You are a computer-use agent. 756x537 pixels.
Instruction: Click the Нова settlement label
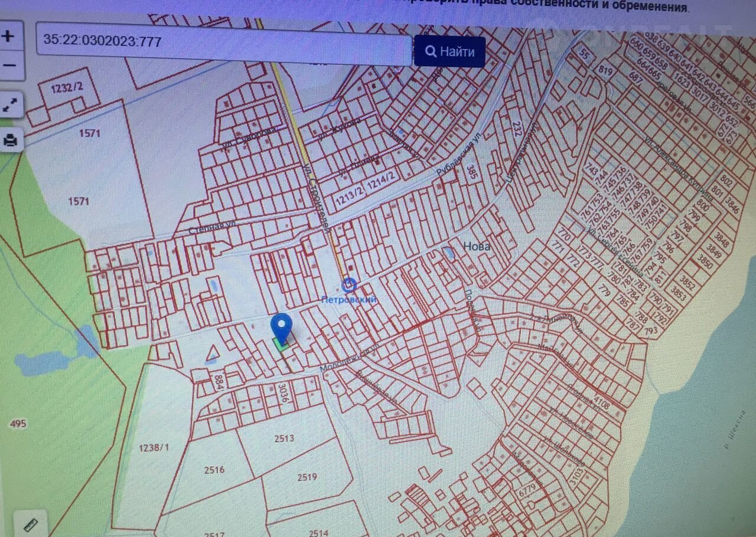pos(476,246)
